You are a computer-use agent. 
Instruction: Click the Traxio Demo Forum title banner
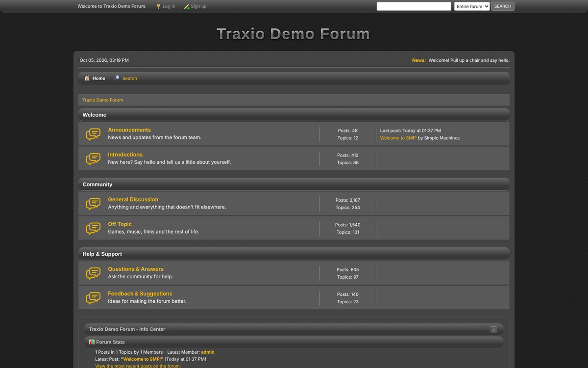pyautogui.click(x=293, y=34)
